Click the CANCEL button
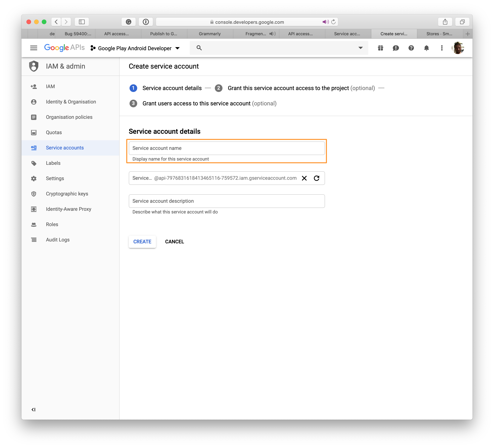The image size is (494, 448). point(174,241)
